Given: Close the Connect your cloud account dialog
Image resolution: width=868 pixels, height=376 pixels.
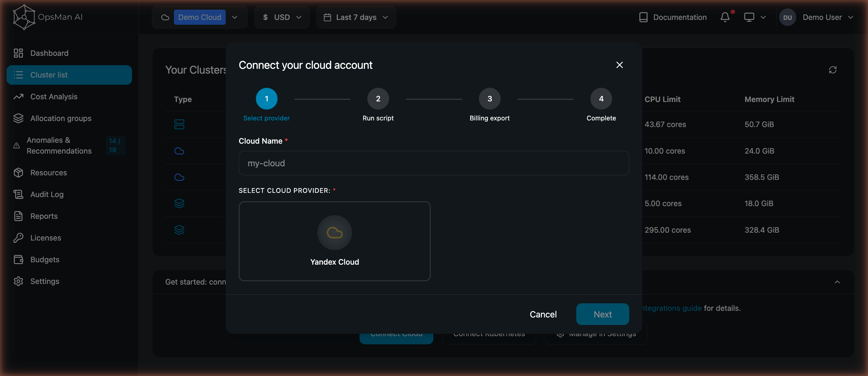Looking at the screenshot, I should [619, 65].
